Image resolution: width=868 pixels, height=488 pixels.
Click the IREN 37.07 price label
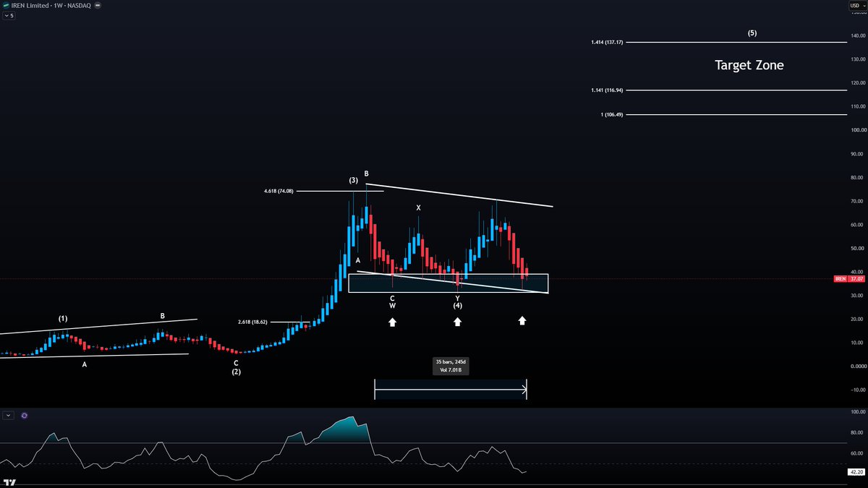(x=848, y=278)
